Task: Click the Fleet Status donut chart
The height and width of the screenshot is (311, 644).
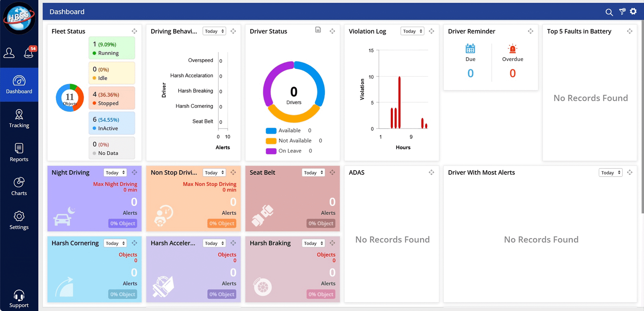Action: coord(70,98)
